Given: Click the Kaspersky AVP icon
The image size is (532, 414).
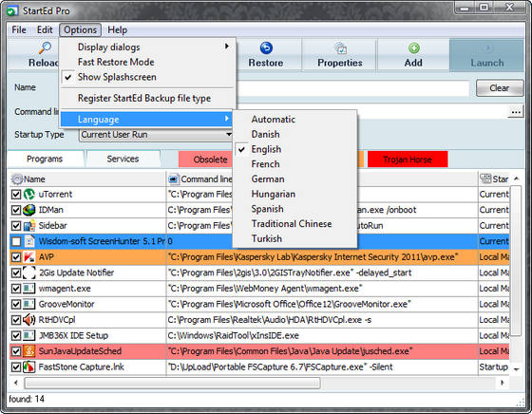Looking at the screenshot, I should coord(29,257).
